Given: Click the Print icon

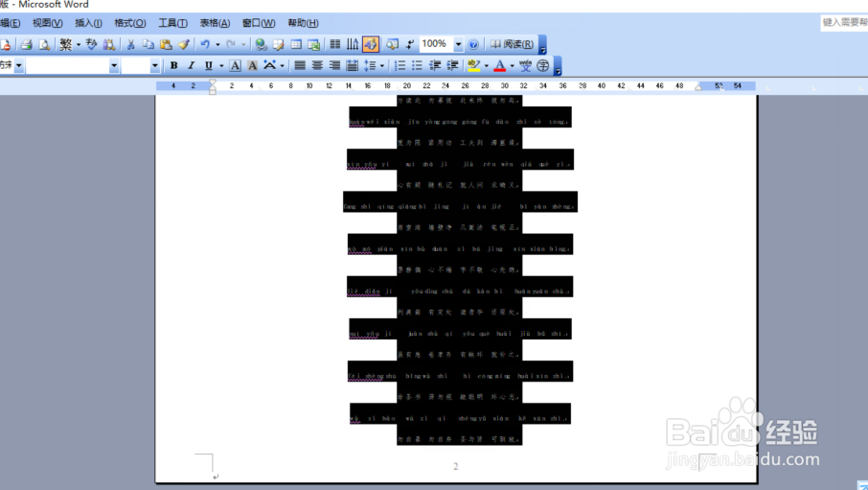Looking at the screenshot, I should click(26, 44).
